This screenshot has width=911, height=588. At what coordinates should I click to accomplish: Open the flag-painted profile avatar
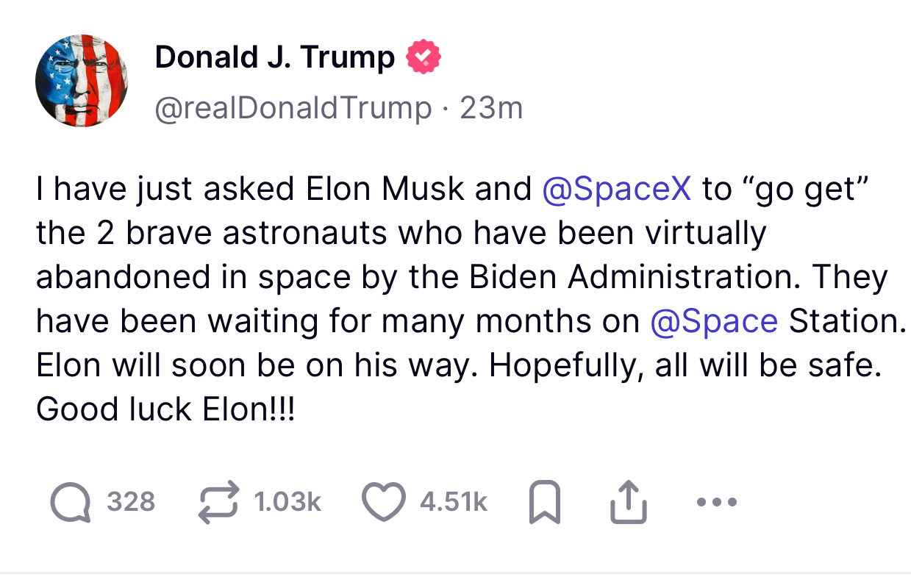[x=82, y=81]
